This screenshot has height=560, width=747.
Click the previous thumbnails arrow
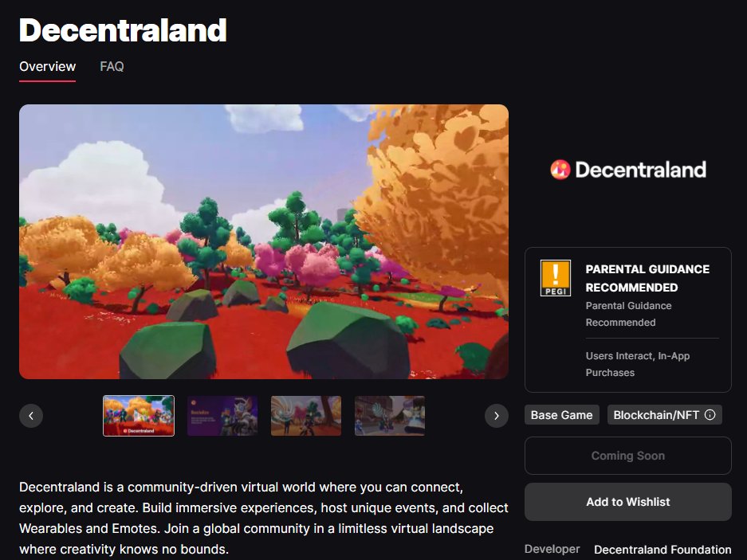coord(31,416)
